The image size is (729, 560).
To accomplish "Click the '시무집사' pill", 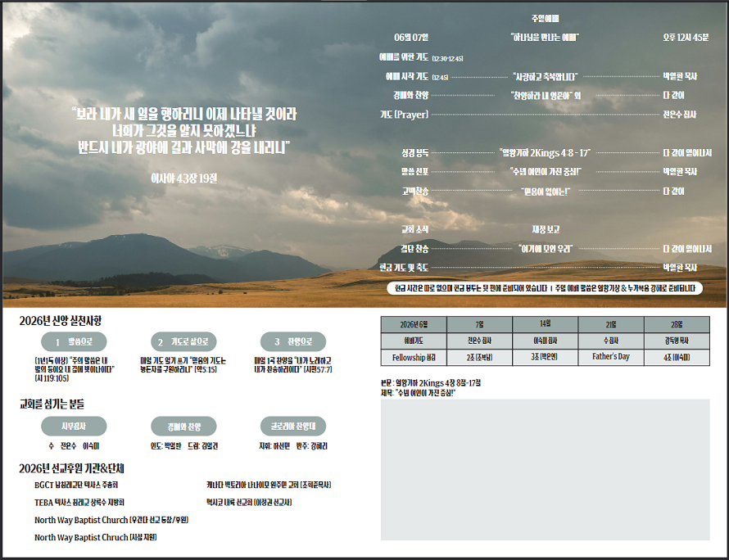I will click(x=74, y=427).
